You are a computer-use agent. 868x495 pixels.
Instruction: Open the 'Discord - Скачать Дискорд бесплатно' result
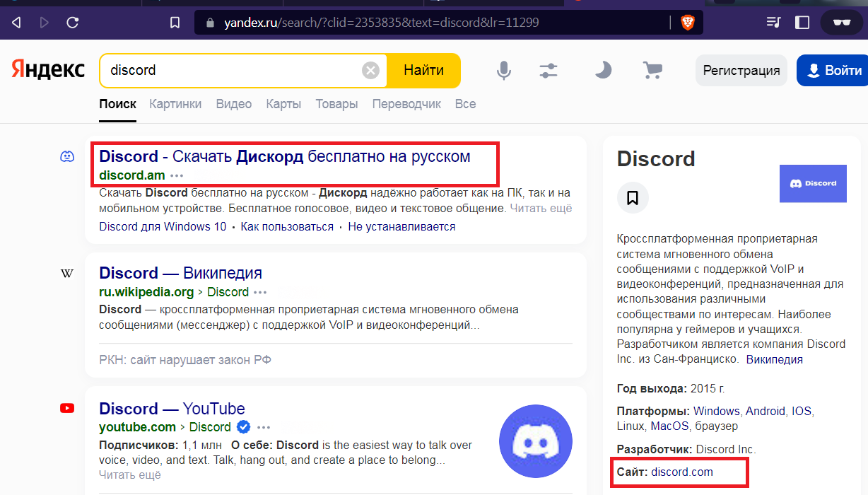point(285,156)
